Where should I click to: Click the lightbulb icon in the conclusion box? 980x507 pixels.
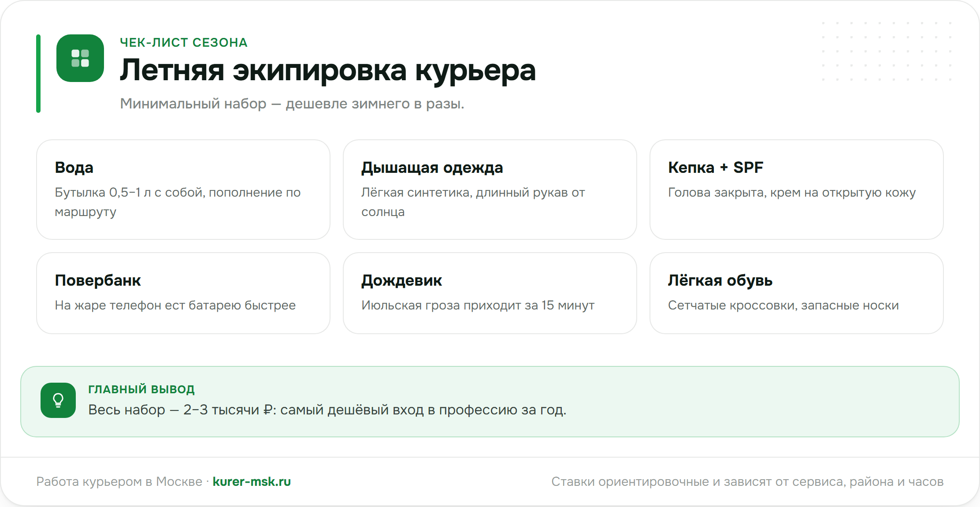58,400
